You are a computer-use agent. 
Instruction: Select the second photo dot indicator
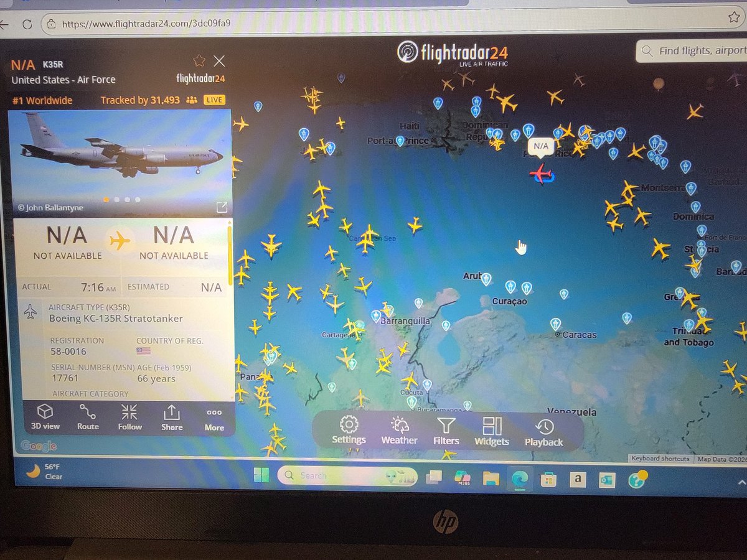[116, 200]
